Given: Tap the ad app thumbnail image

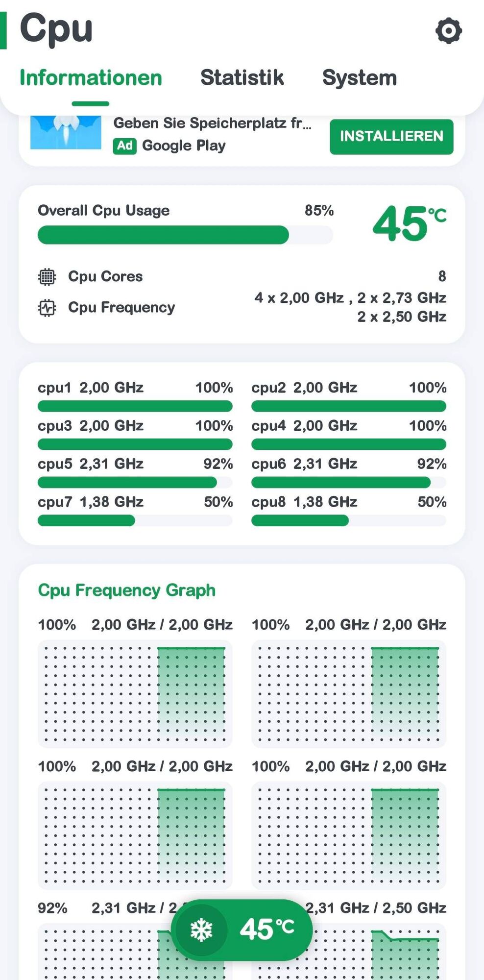Looking at the screenshot, I should 66,132.
